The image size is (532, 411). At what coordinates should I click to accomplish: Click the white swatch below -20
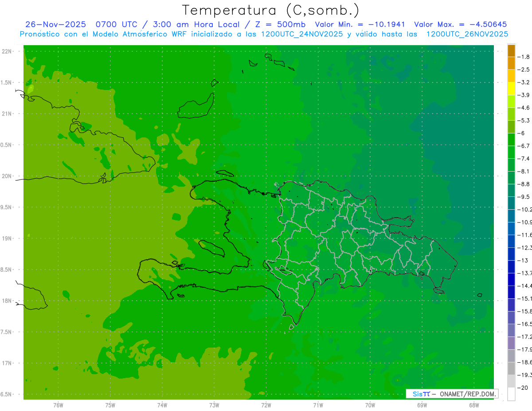511,394
